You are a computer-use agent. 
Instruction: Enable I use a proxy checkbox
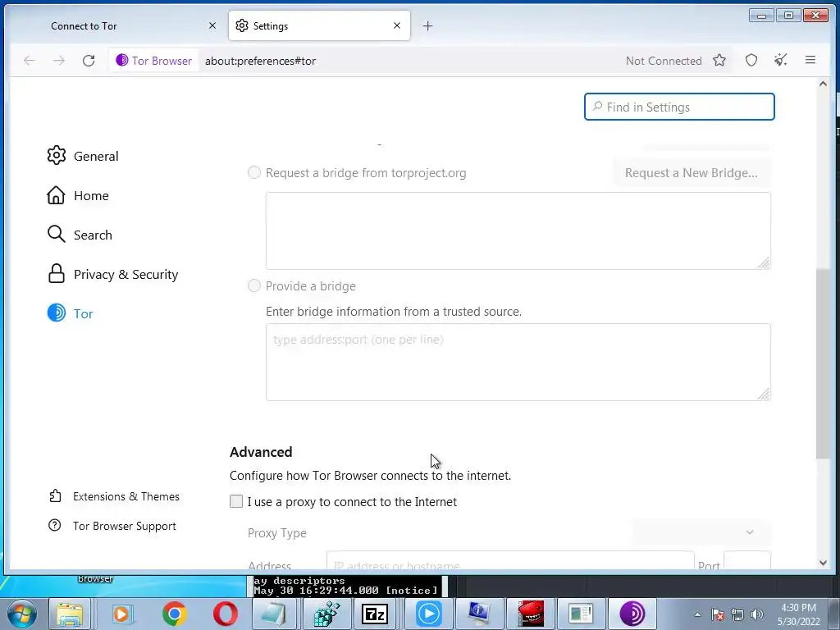coord(236,501)
